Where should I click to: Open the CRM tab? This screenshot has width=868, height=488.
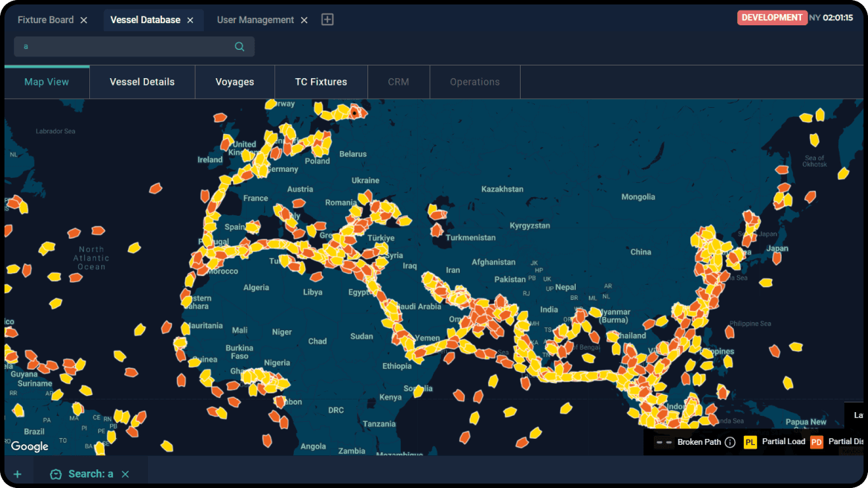point(399,82)
